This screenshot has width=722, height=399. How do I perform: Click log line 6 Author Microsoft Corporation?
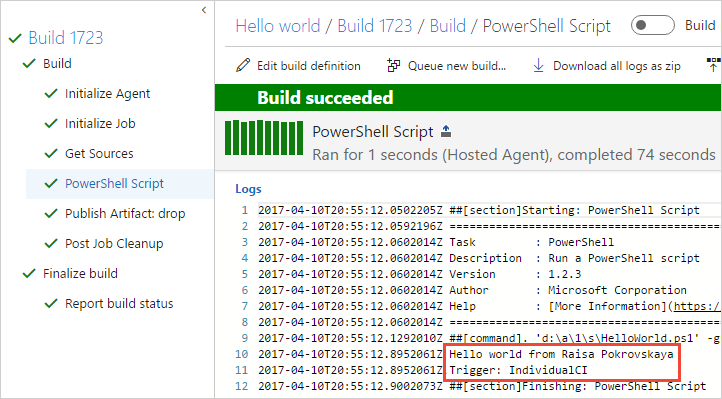pyautogui.click(x=568, y=290)
